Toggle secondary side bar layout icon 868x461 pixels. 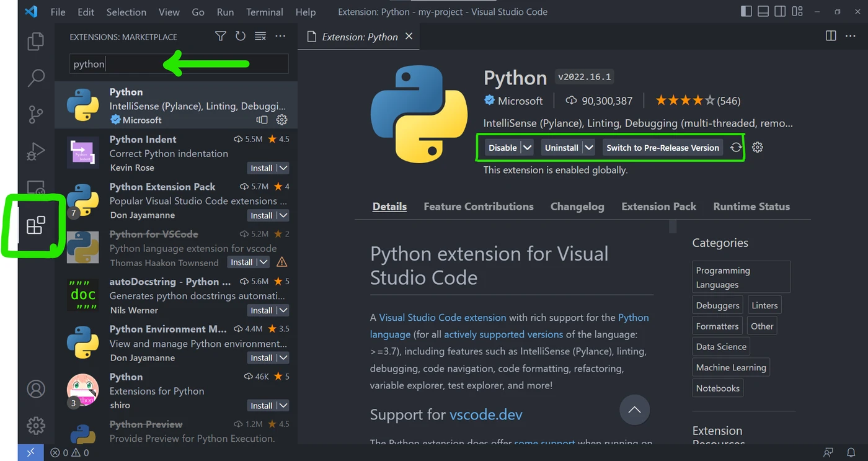780,12
